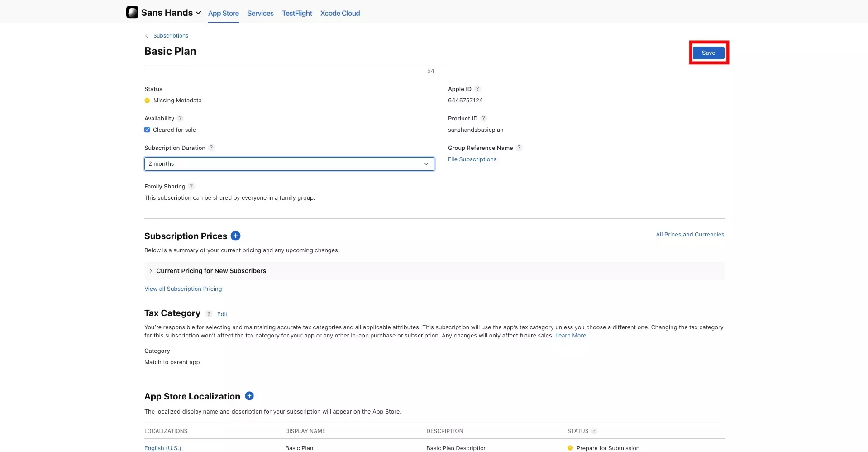Open All Prices and Currencies

point(690,235)
